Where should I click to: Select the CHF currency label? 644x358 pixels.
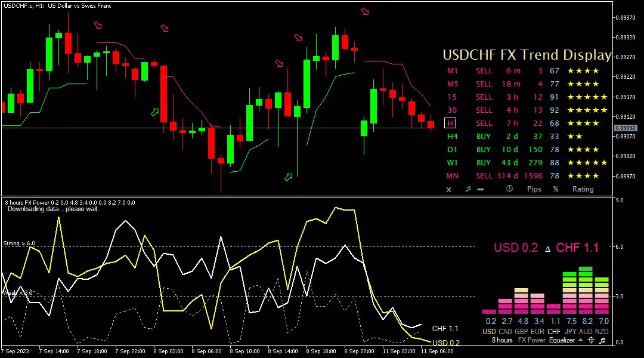553,331
